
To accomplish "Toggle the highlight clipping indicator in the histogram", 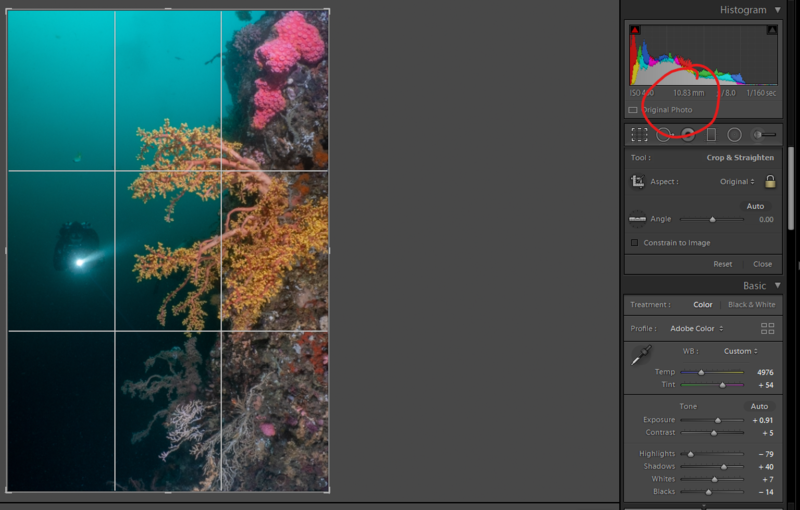I will pos(771,31).
